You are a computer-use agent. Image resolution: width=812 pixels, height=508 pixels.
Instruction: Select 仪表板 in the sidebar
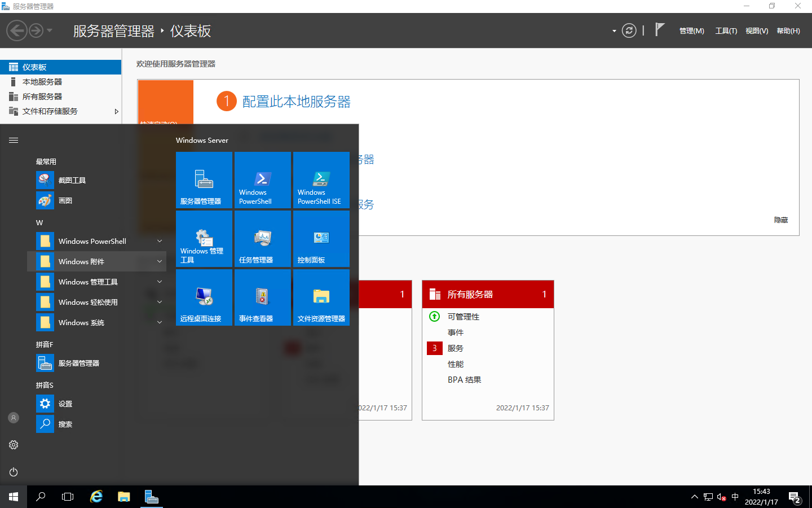(60, 67)
